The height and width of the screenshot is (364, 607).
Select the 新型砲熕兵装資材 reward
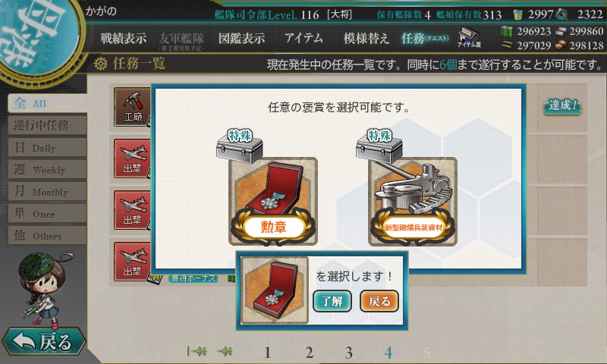[x=413, y=201]
